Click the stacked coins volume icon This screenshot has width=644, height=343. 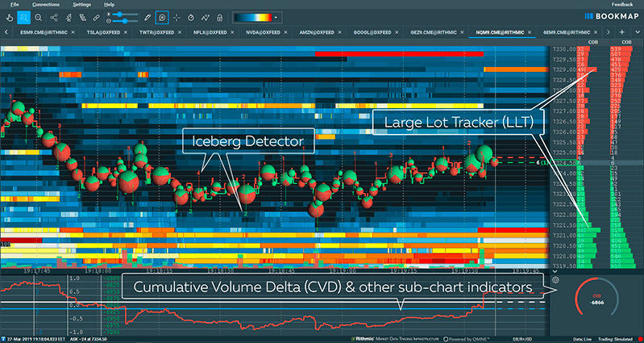81,18
